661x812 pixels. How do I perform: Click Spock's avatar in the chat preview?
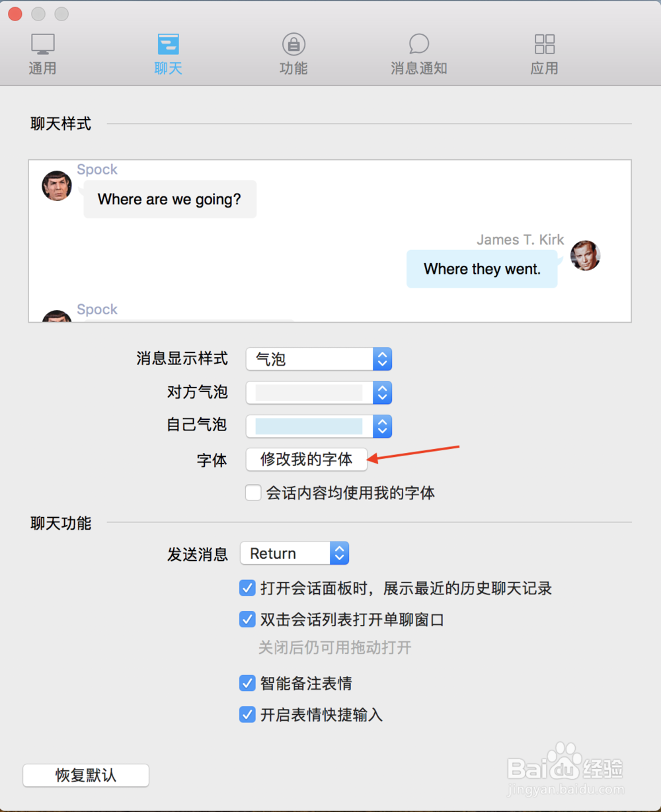[56, 186]
